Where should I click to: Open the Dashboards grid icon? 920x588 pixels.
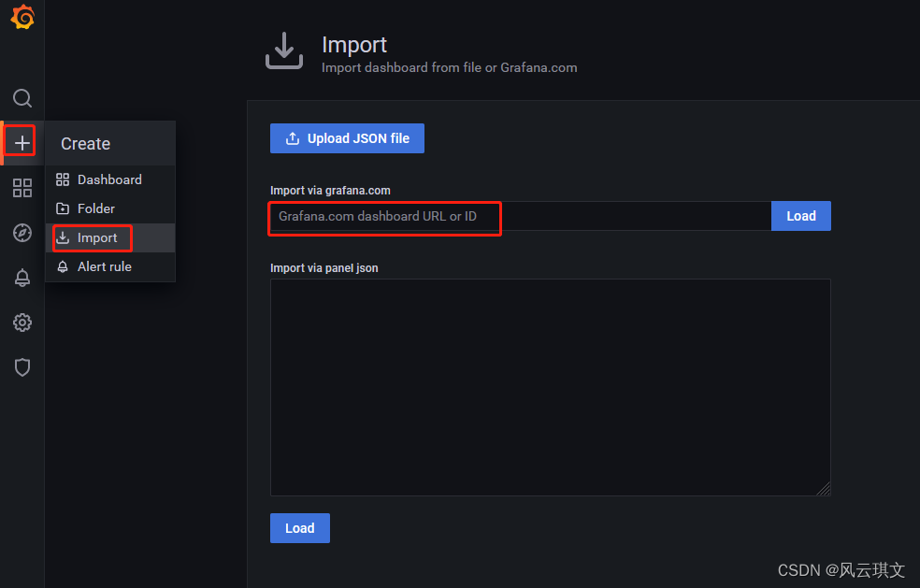coord(22,187)
